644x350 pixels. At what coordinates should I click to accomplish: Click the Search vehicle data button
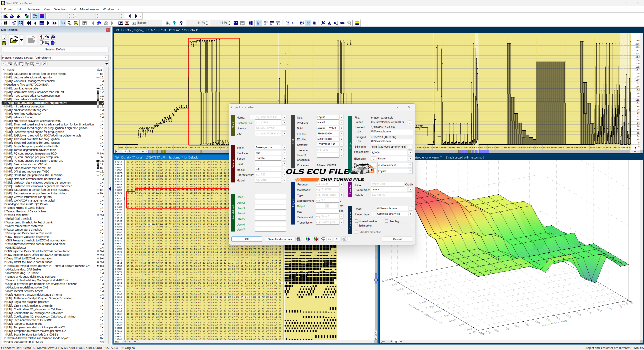pos(280,239)
